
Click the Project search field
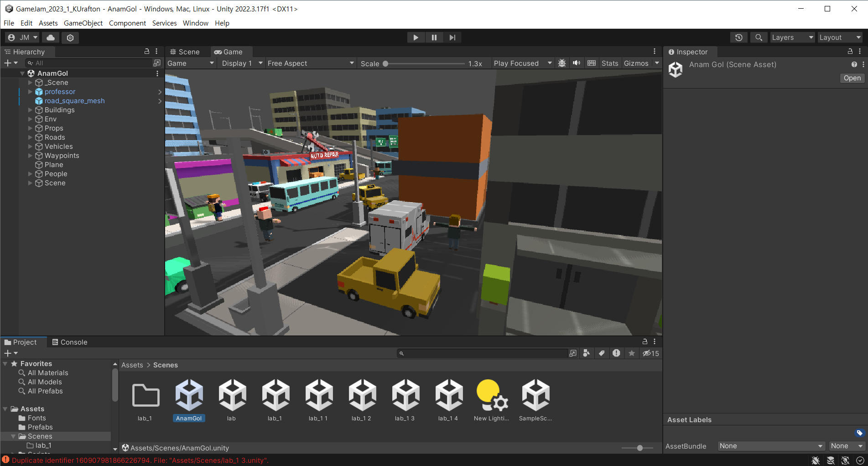[483, 353]
